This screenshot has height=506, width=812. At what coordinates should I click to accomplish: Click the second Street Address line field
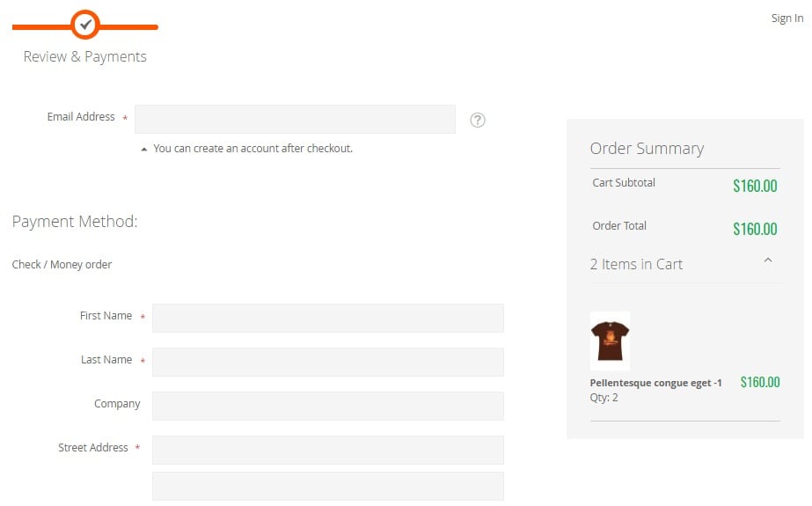pyautogui.click(x=328, y=487)
